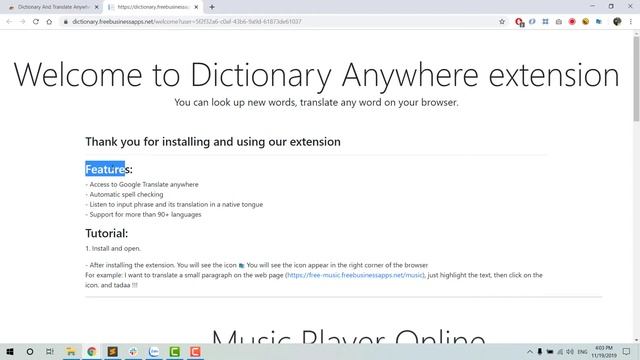Click the yellow round extension icon
The width and height of the screenshot is (640, 360).
click(585, 21)
